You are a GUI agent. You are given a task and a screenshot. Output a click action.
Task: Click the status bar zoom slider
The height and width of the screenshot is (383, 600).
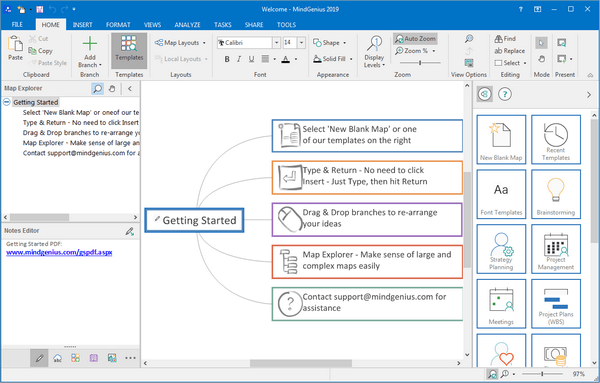[542, 374]
